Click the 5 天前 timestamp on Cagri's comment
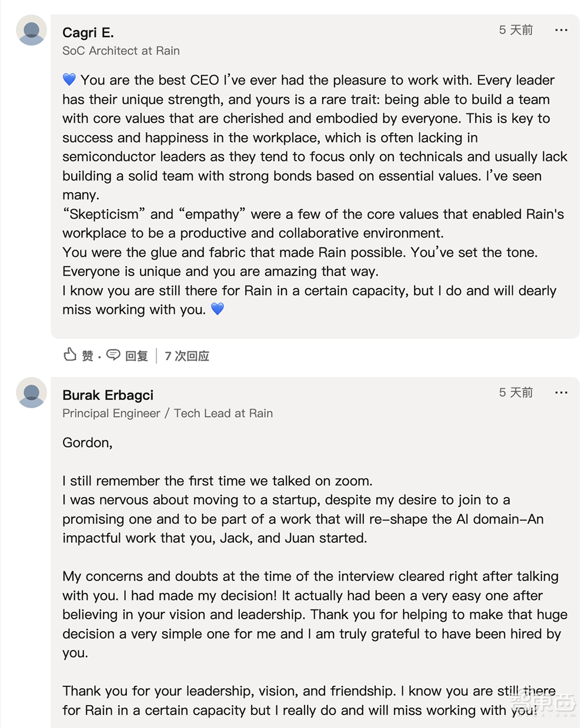Image resolution: width=588 pixels, height=728 pixels. click(516, 30)
